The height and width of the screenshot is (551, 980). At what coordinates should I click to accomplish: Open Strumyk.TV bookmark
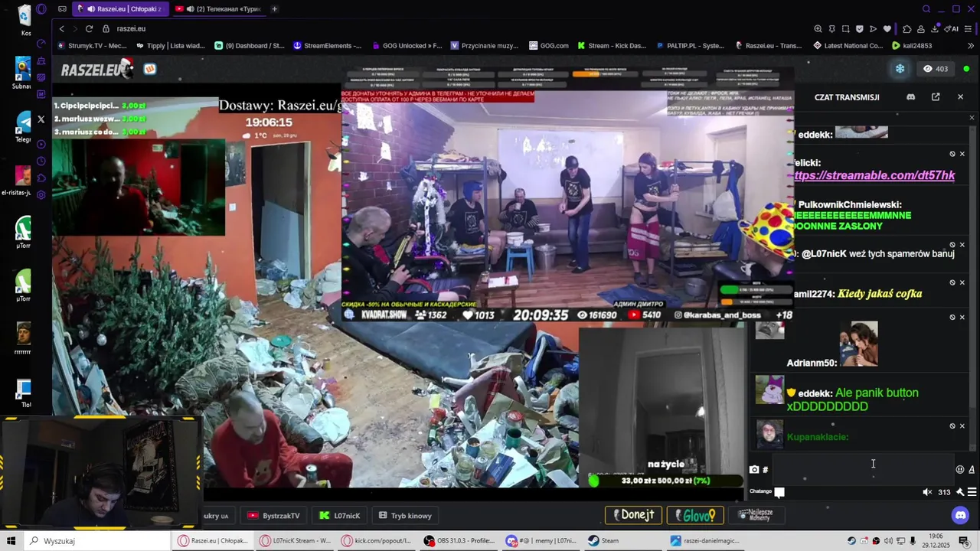[92, 46]
